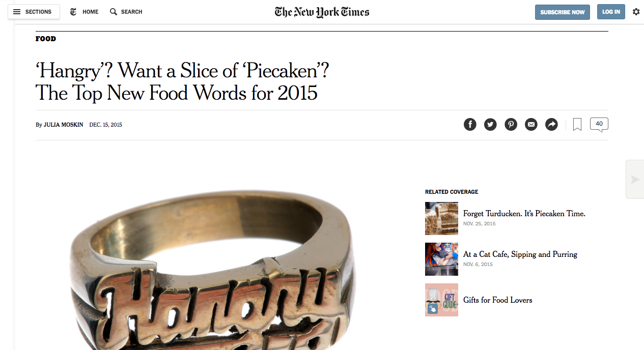Open author Julia Moskin's page
Viewport: 644px width, 350px height.
63,125
